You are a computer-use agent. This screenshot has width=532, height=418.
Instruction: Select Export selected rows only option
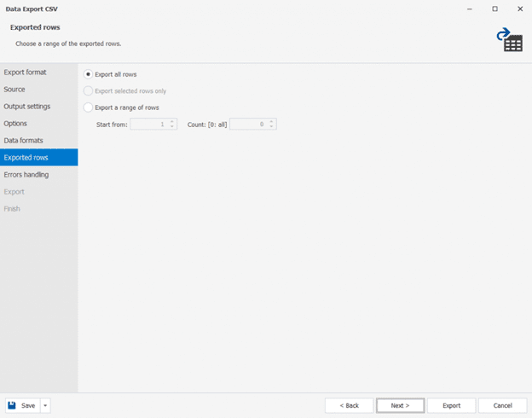point(89,90)
